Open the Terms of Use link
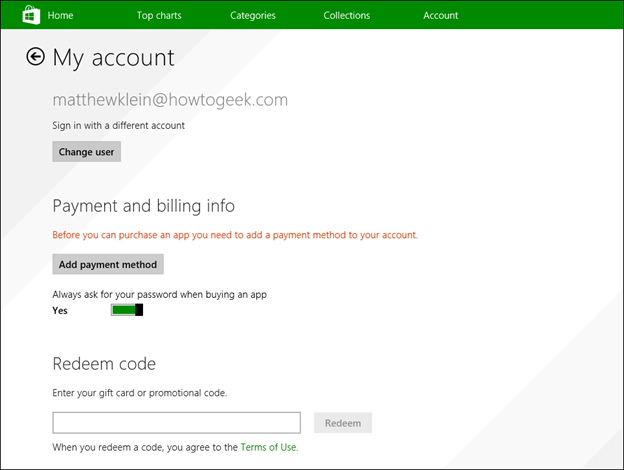624x470 pixels. click(x=269, y=447)
